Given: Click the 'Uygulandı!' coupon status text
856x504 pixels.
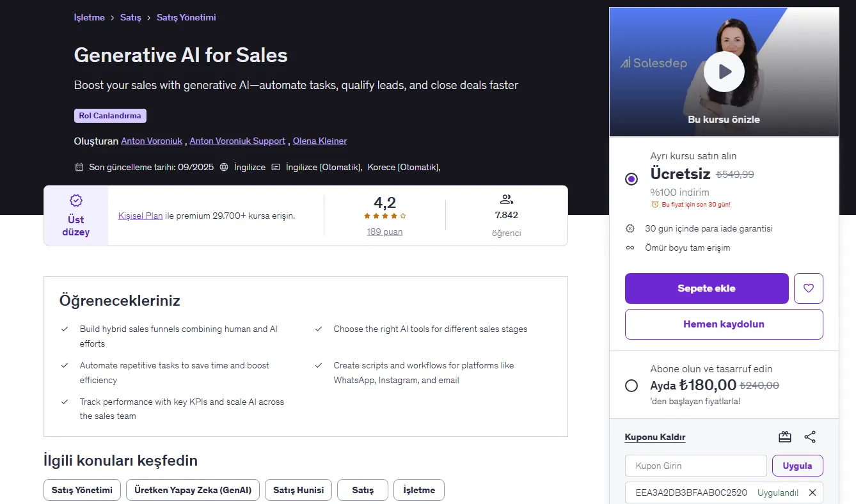Looking at the screenshot, I should [778, 492].
